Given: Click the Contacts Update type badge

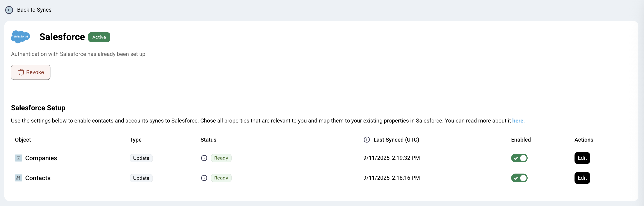Looking at the screenshot, I should pyautogui.click(x=141, y=178).
